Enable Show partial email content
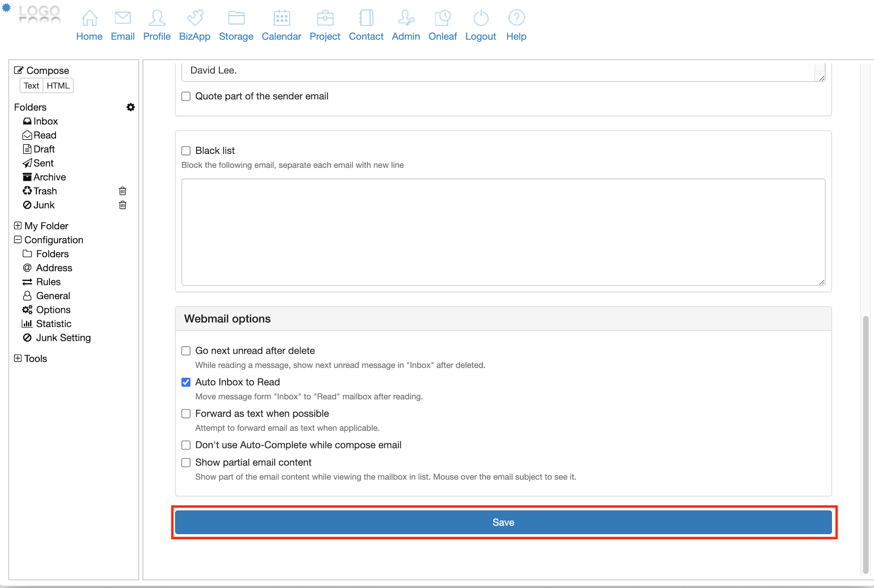 186,463
